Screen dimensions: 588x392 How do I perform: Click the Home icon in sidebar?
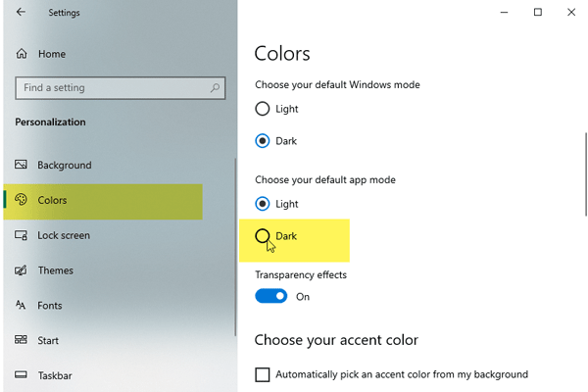click(22, 54)
